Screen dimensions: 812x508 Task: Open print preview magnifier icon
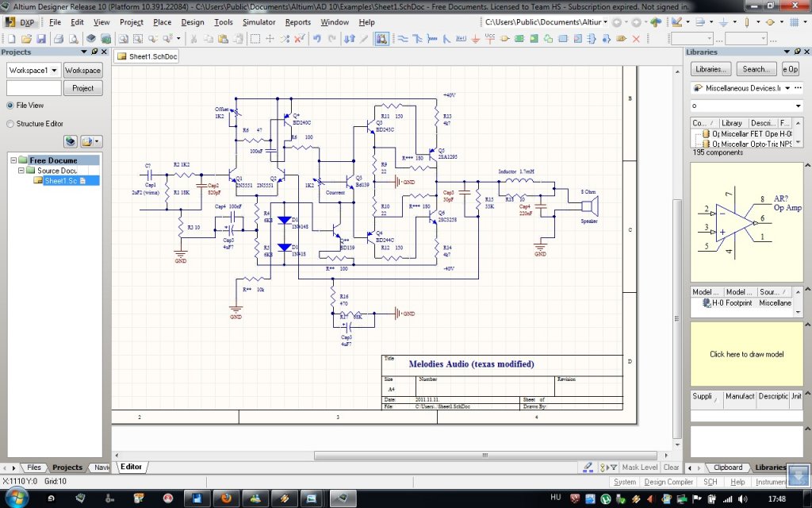click(x=74, y=39)
